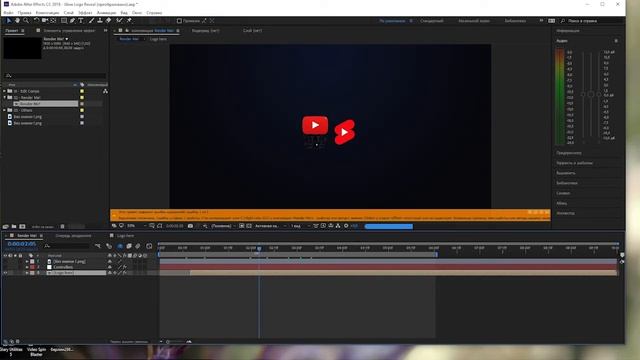Select the Unified Camera tool
The width and height of the screenshot is (640, 360).
(x=44, y=20)
